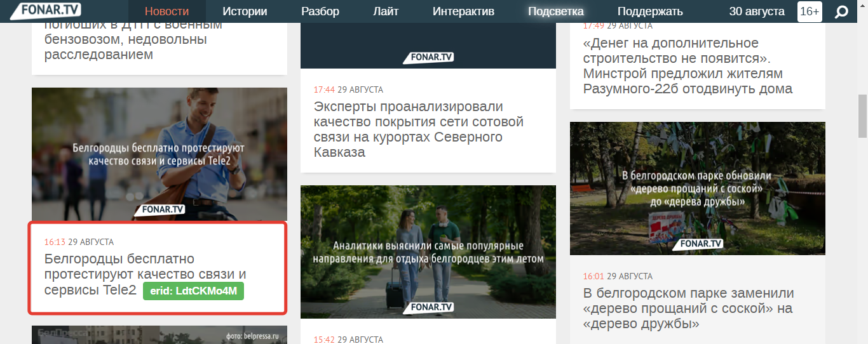
Task: Open the Tele2 testing article thumbnail
Action: tap(159, 154)
